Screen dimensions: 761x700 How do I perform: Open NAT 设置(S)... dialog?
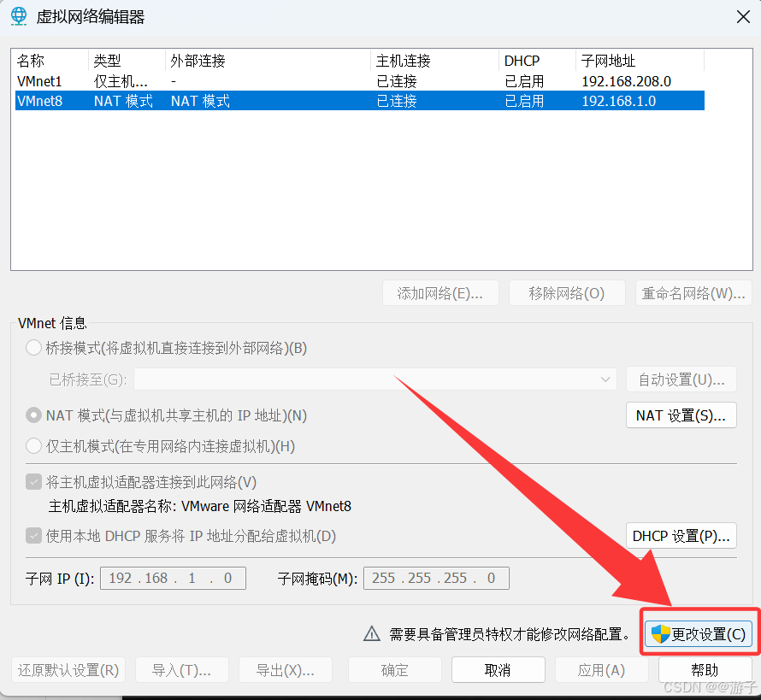(x=681, y=415)
